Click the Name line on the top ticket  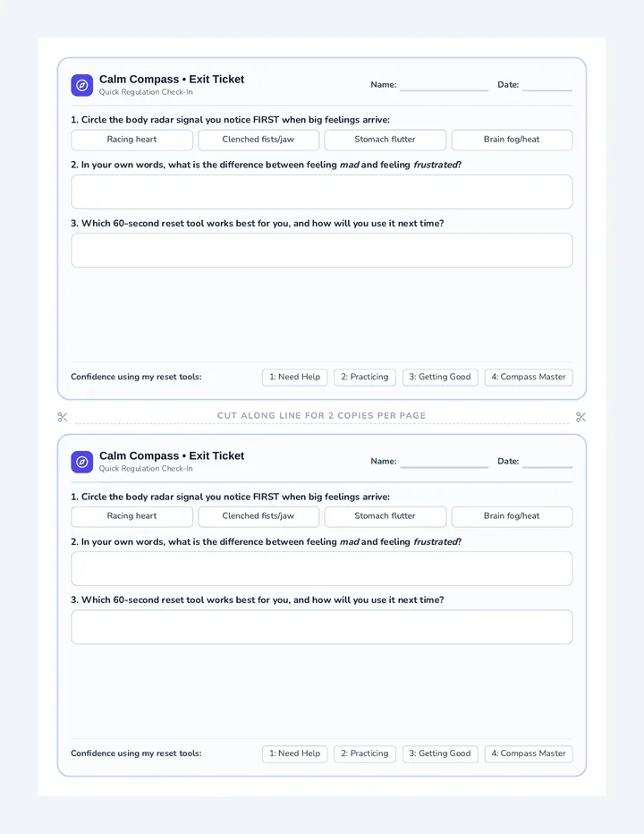(x=444, y=86)
